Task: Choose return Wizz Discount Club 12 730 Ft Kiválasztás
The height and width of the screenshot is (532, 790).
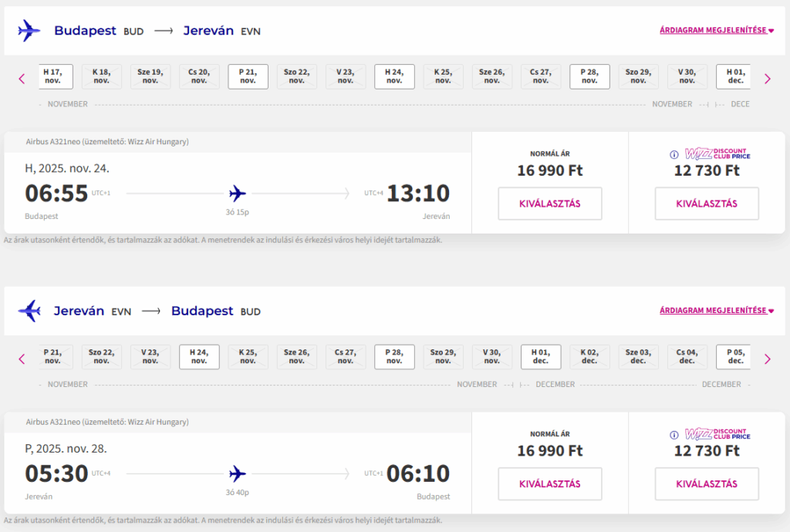Action: pyautogui.click(x=707, y=484)
